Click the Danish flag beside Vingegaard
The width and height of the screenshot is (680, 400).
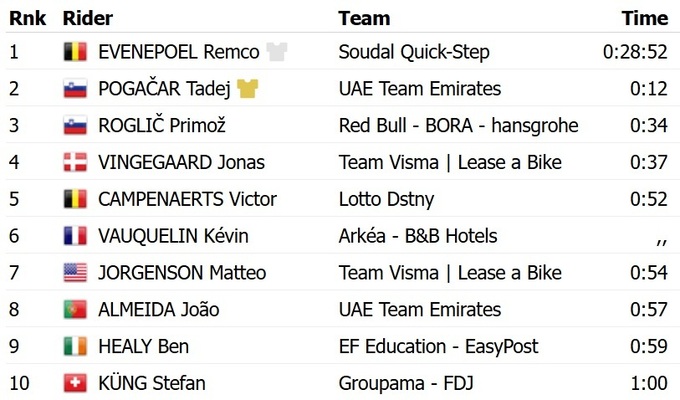coord(75,163)
